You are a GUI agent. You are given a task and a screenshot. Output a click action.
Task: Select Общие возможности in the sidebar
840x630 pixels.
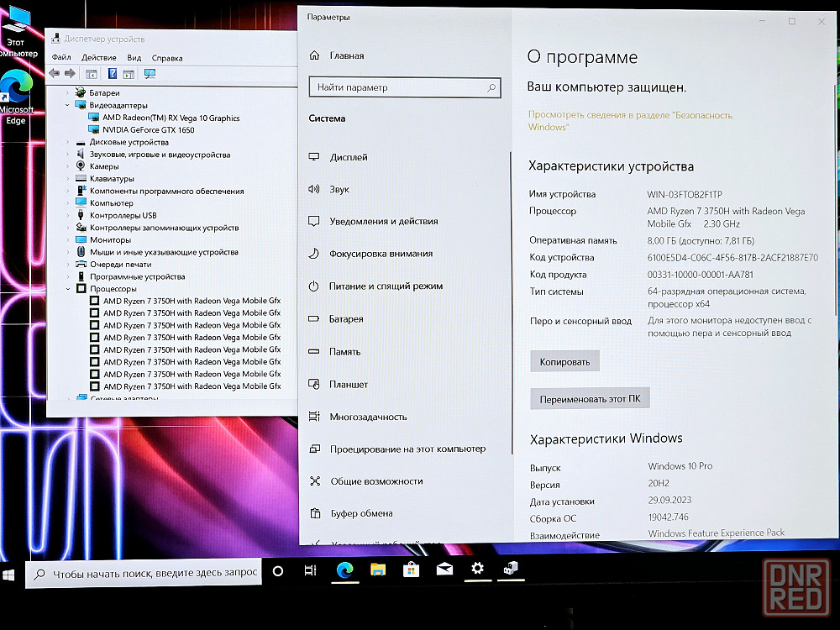365,481
